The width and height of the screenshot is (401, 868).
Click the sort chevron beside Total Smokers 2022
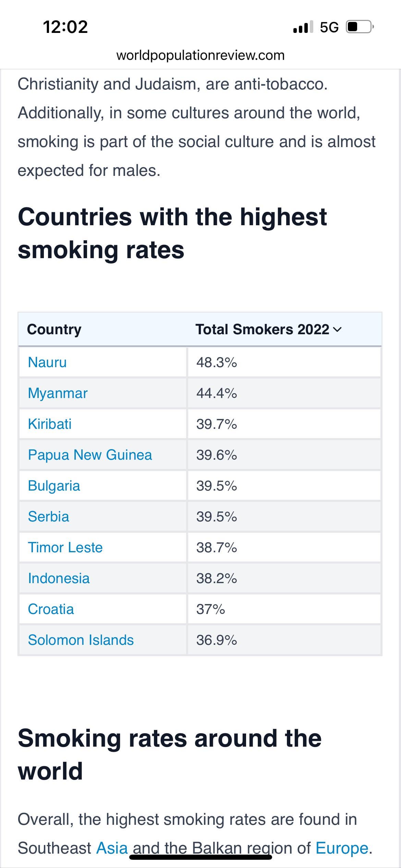tap(337, 329)
